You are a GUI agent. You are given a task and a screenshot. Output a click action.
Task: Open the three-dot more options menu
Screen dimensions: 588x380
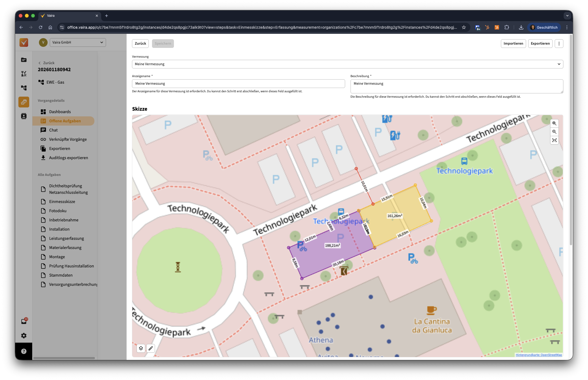tap(559, 44)
